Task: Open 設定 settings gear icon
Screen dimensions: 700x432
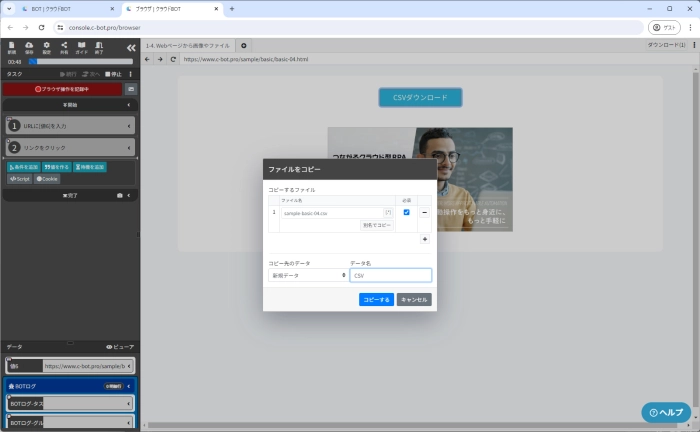Action: pos(46,47)
